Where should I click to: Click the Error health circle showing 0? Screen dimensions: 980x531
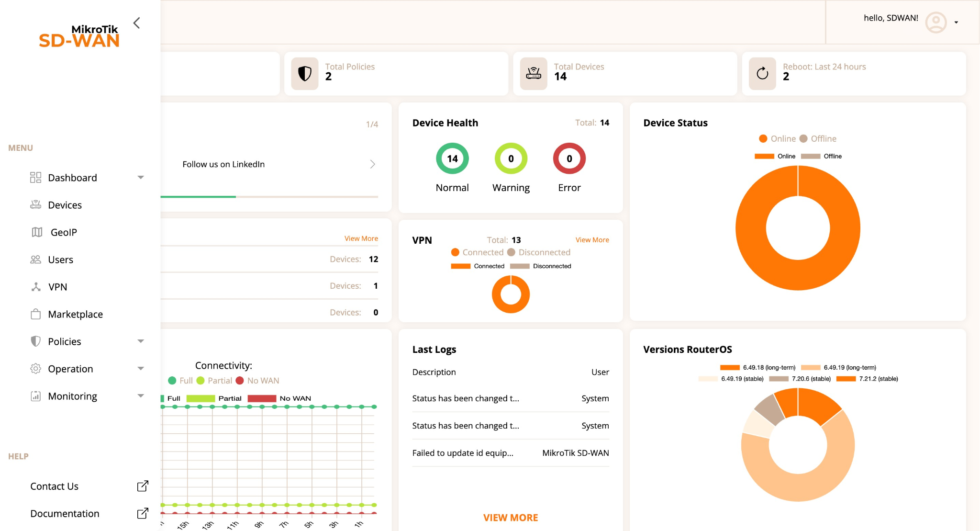569,158
